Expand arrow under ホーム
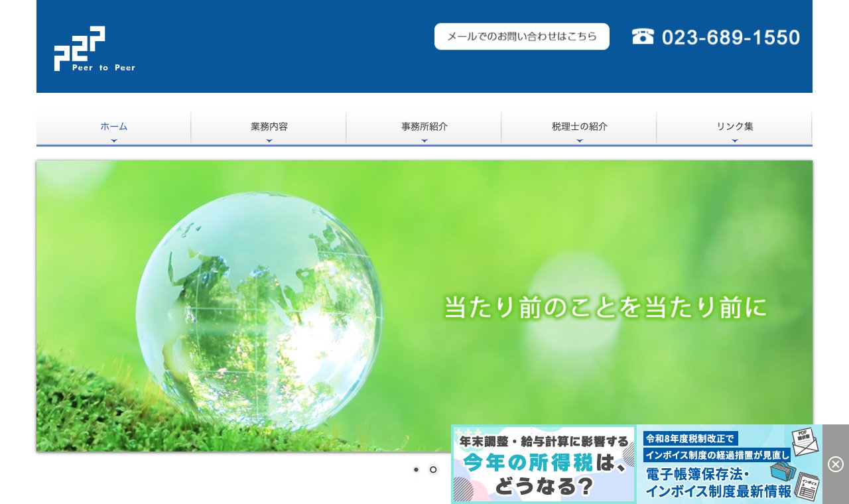This screenshot has width=849, height=504. coord(114,141)
